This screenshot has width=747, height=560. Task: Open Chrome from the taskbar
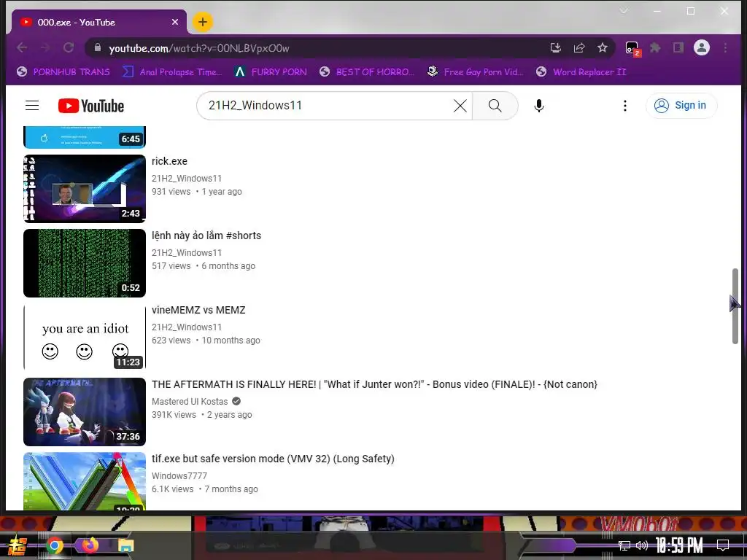coord(54,545)
